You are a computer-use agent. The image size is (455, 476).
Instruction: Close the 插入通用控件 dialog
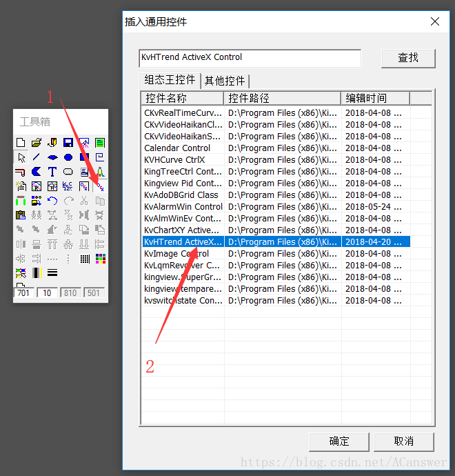[435, 21]
